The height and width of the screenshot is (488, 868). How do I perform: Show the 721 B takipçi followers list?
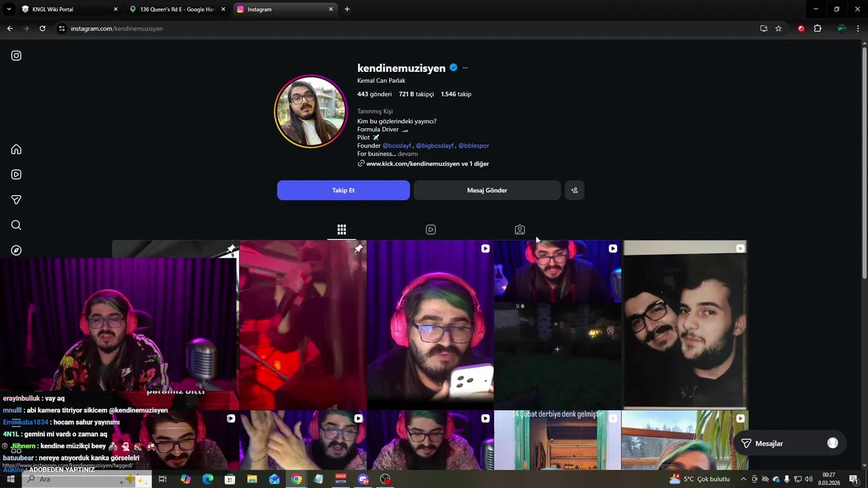tap(416, 94)
